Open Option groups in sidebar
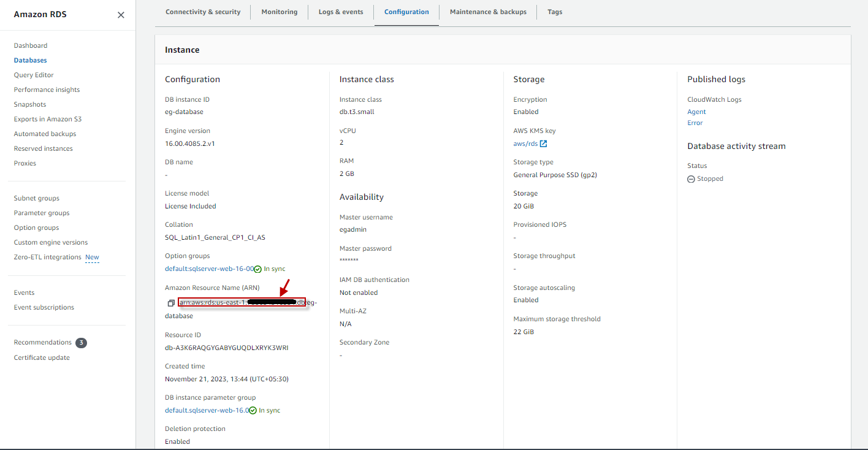 point(37,227)
